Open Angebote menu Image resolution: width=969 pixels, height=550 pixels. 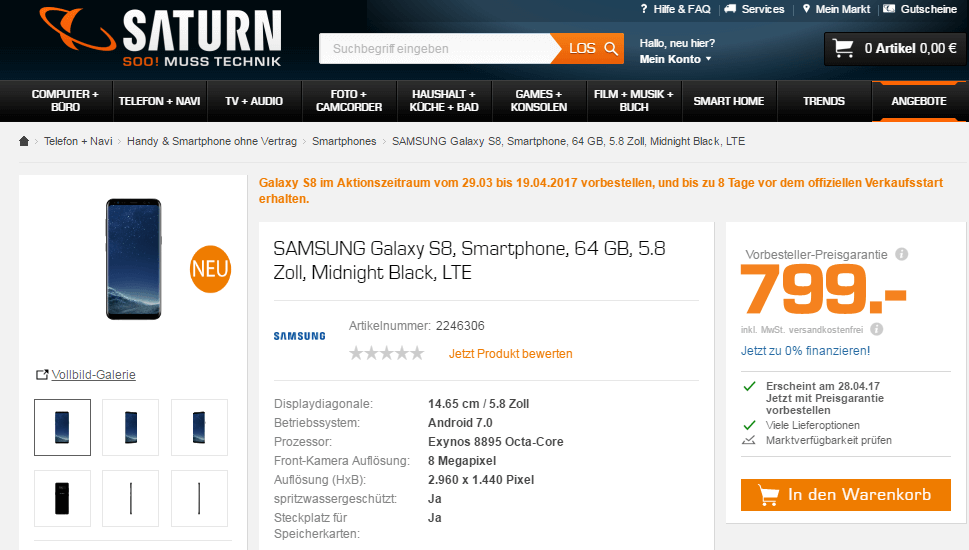click(919, 101)
